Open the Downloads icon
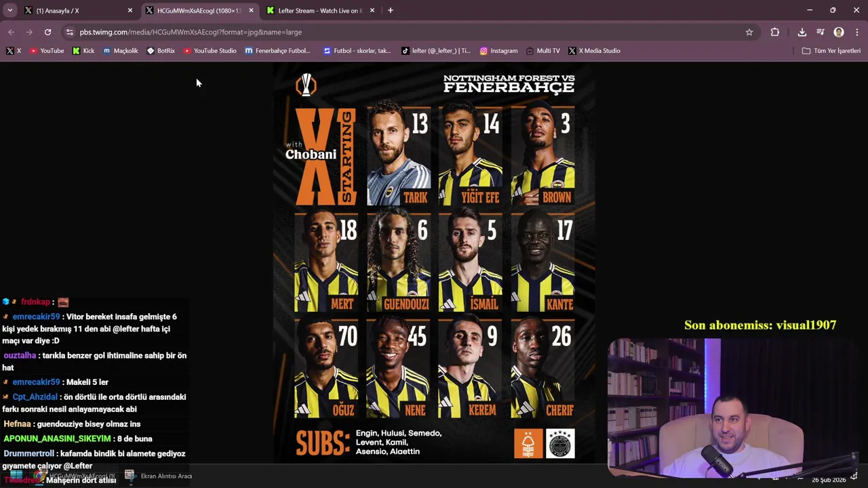This screenshot has height=488, width=868. 802,32
